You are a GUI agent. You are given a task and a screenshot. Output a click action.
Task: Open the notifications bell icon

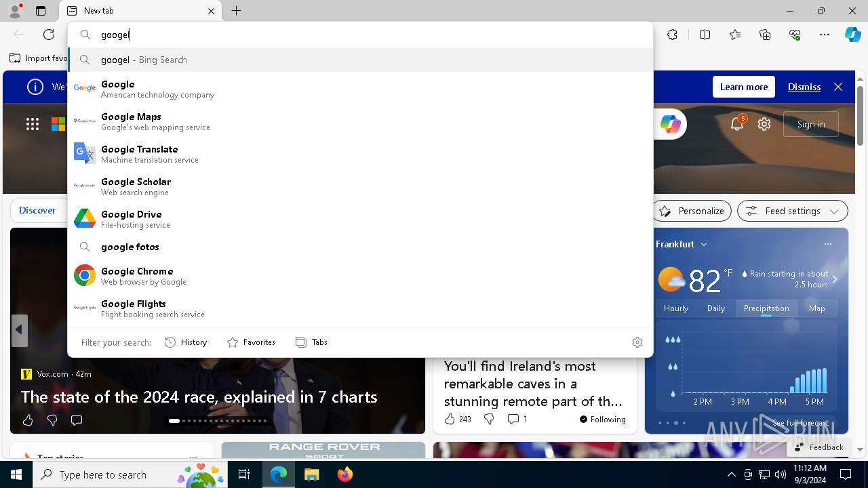(737, 124)
